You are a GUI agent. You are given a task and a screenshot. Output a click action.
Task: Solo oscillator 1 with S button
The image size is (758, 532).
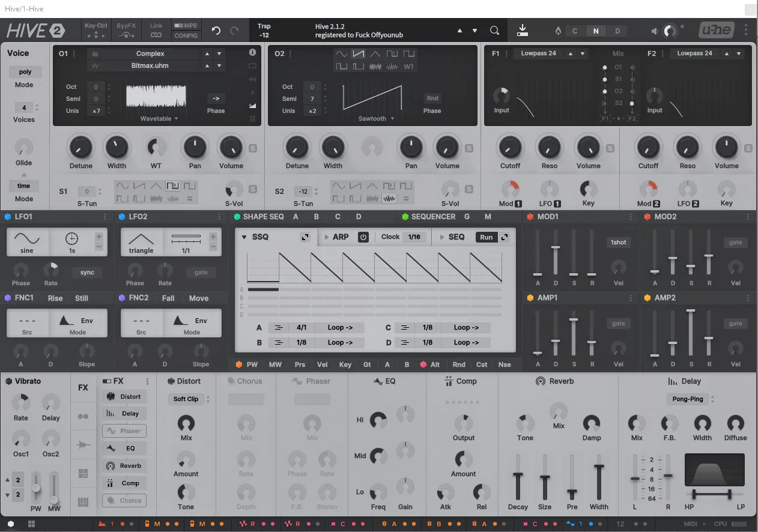click(x=252, y=148)
